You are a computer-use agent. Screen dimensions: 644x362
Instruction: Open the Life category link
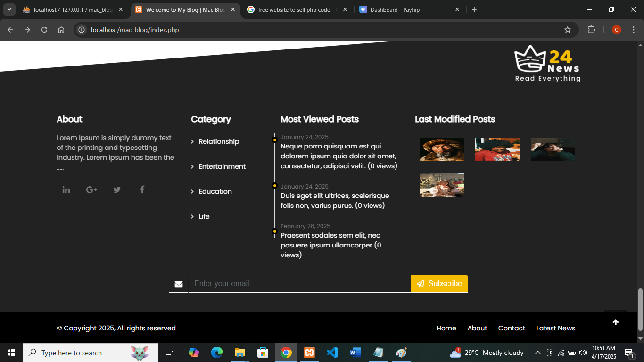(204, 216)
